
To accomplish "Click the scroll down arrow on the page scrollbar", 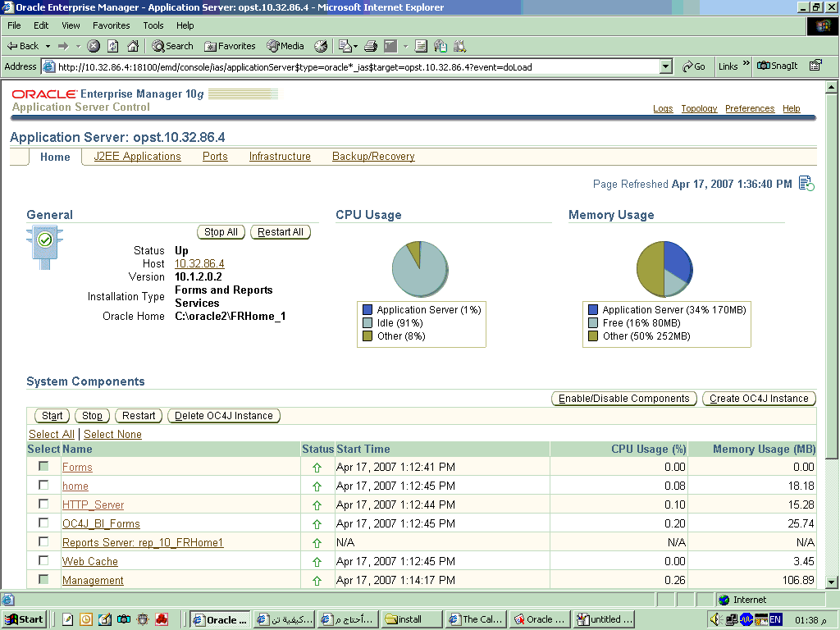I will click(x=832, y=582).
